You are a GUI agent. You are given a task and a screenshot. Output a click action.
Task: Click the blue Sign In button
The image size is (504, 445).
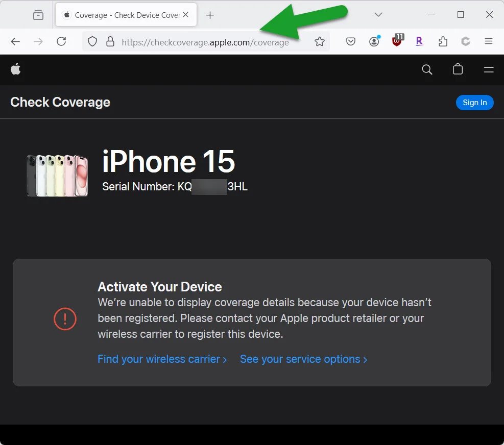coord(474,103)
